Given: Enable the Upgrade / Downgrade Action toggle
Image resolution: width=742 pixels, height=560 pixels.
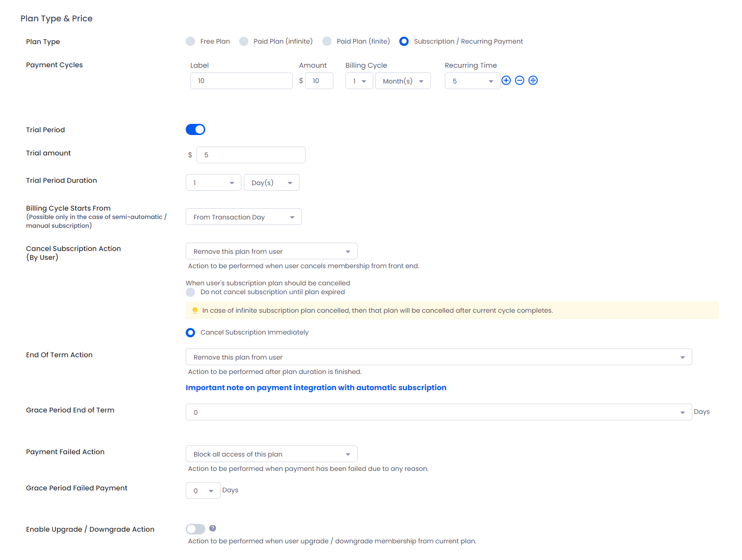Looking at the screenshot, I should coord(195,529).
